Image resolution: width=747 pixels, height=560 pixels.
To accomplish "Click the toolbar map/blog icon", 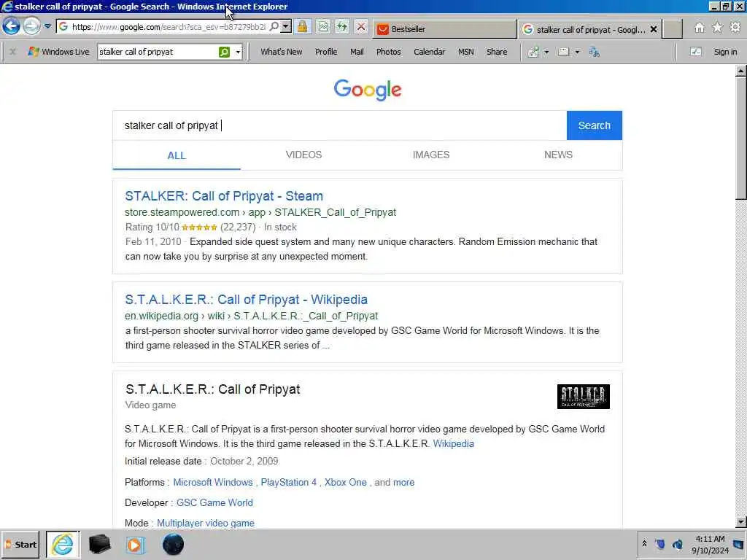I will click(533, 52).
